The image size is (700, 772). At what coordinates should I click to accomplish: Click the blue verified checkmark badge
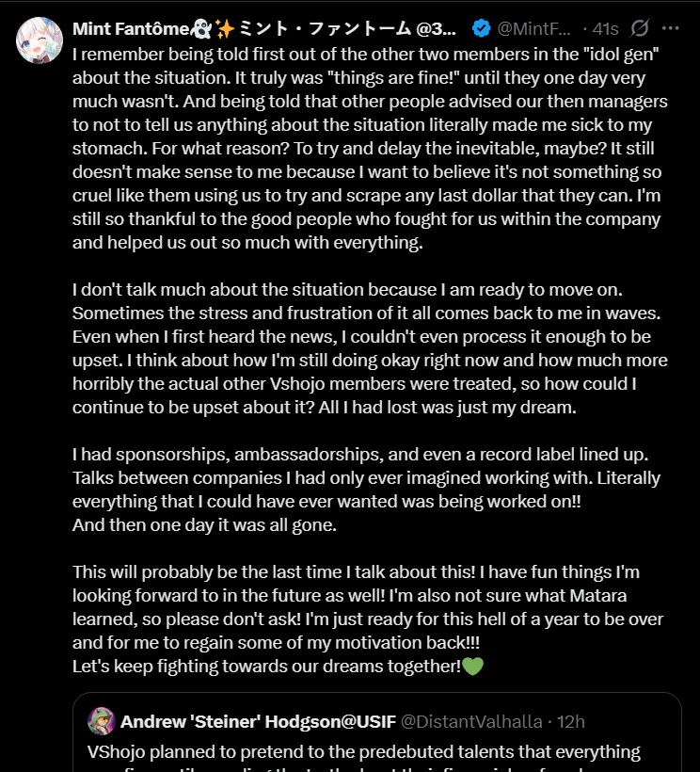pyautogui.click(x=478, y=28)
